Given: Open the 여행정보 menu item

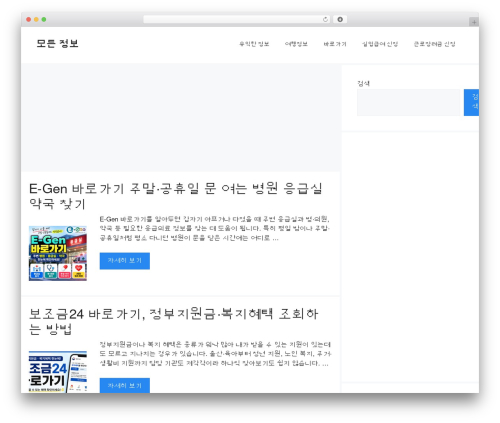Looking at the screenshot, I should point(296,44).
